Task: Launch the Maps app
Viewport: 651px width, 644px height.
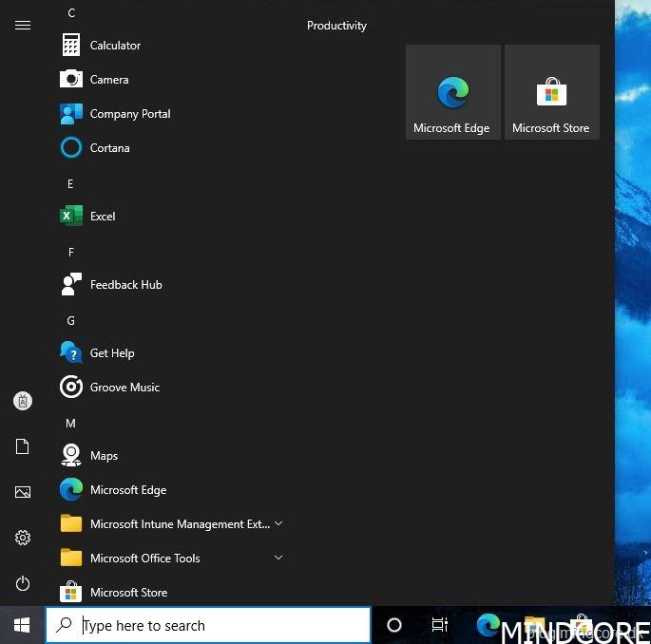Action: [104, 456]
